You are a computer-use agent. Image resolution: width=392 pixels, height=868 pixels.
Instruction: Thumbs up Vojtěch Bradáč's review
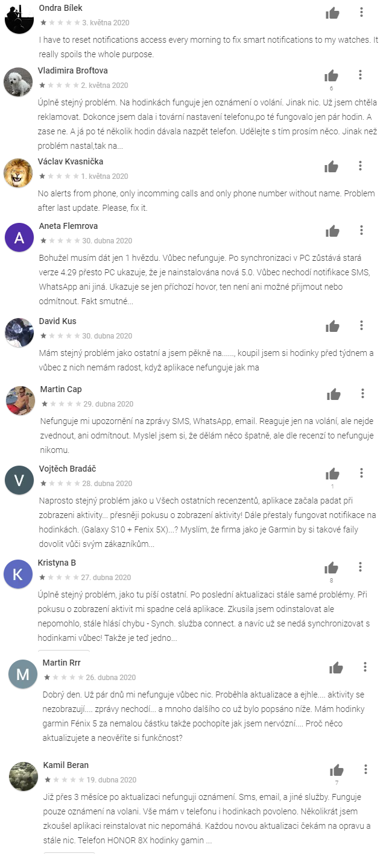point(332,473)
